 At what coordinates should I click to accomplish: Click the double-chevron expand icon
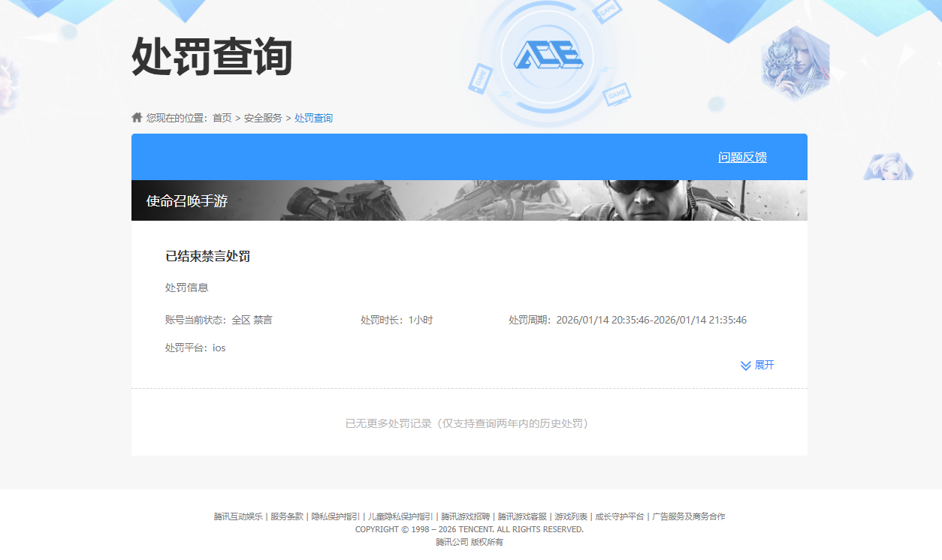tap(746, 366)
